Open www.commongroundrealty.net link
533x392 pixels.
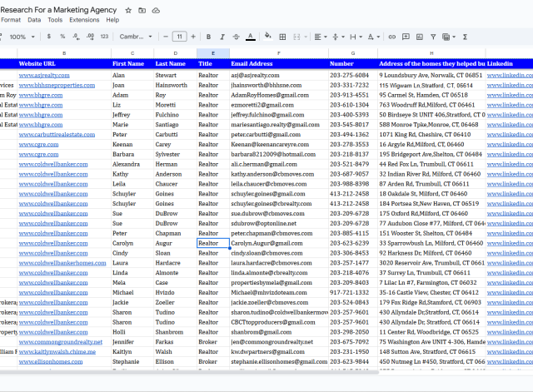(61, 342)
